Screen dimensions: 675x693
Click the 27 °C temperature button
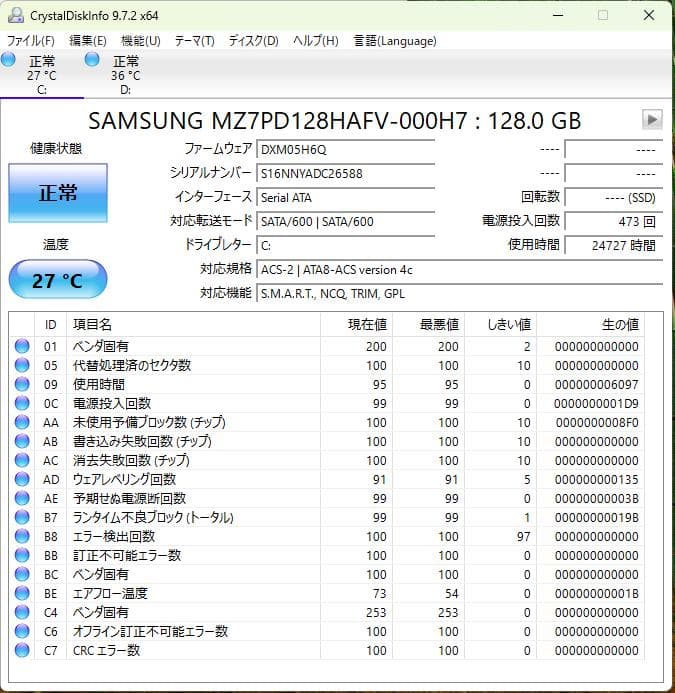(58, 280)
